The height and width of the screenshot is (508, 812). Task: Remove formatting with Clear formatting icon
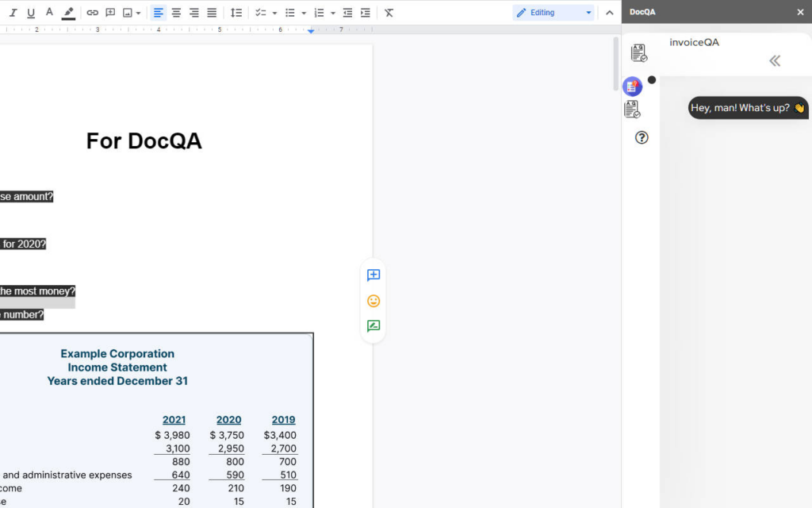388,12
